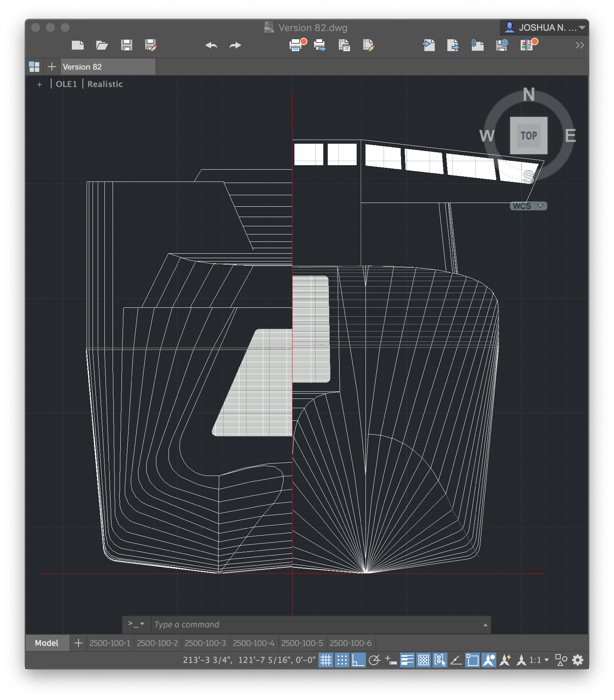This screenshot has height=700, width=614.
Task: Click the Export file icon
Action: pos(453,45)
